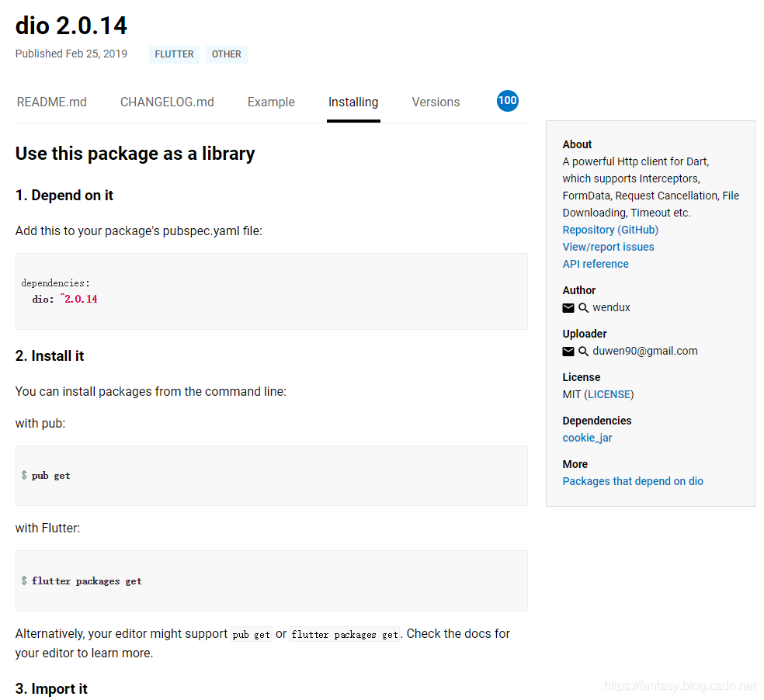Click the flutter packages get command block
This screenshot has width=764, height=700.
click(86, 581)
